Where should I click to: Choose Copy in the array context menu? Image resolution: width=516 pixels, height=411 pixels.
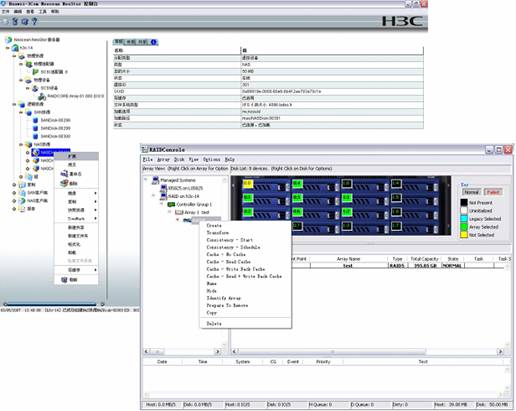click(x=245, y=313)
